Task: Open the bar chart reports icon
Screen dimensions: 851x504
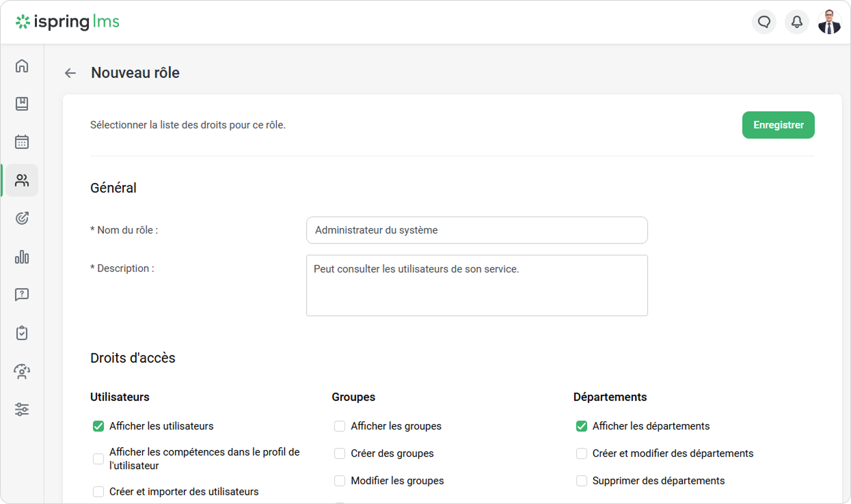Action: [x=22, y=257]
